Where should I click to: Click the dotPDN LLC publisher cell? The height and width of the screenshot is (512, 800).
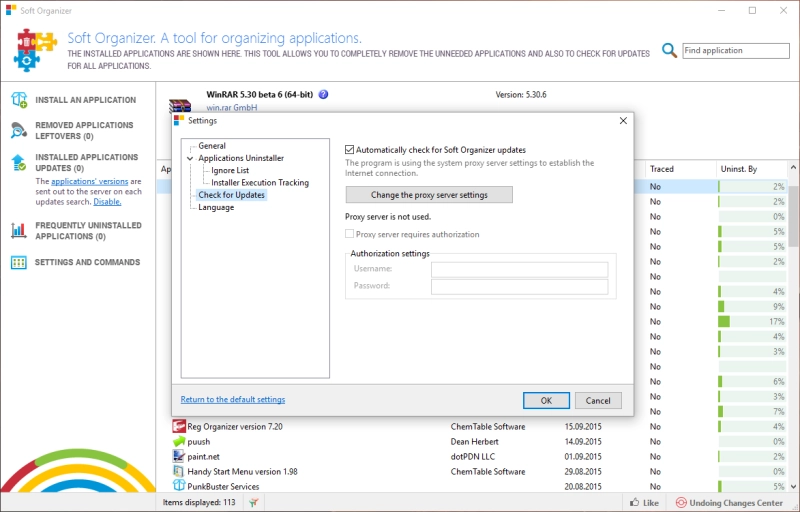click(472, 456)
